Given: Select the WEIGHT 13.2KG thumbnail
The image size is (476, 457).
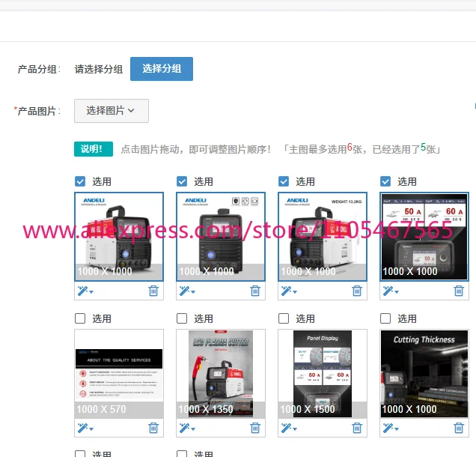Looking at the screenshot, I should (x=323, y=237).
